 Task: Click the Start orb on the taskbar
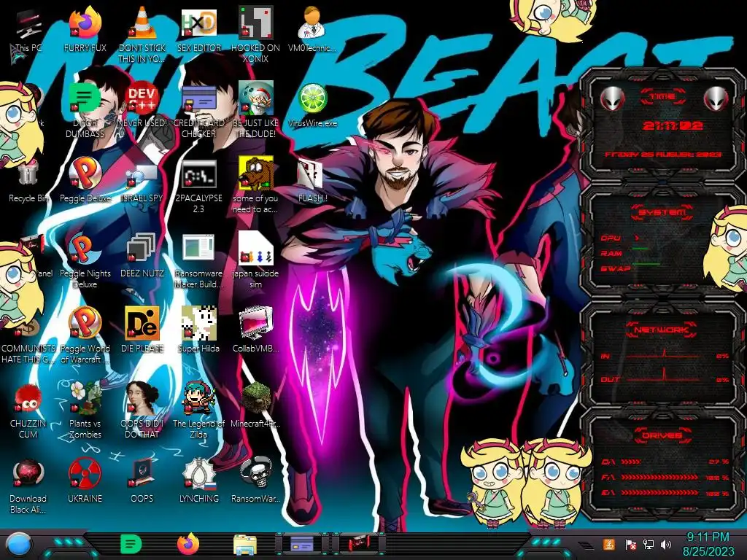click(x=19, y=545)
